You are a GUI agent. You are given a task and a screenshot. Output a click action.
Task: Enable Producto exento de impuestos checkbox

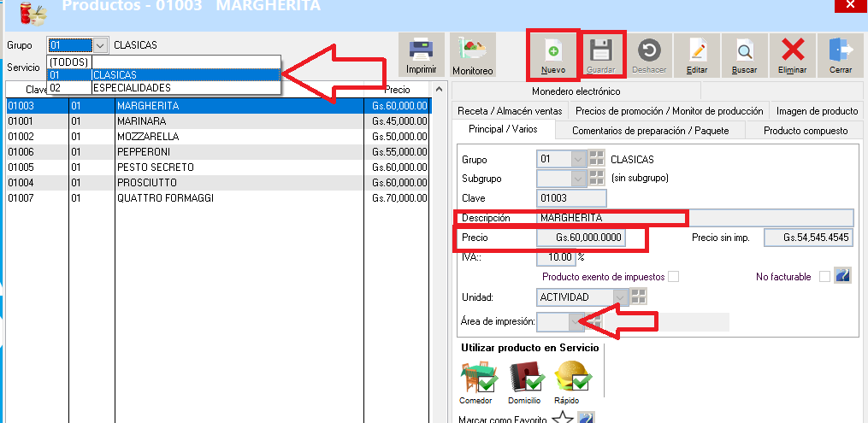pos(673,277)
